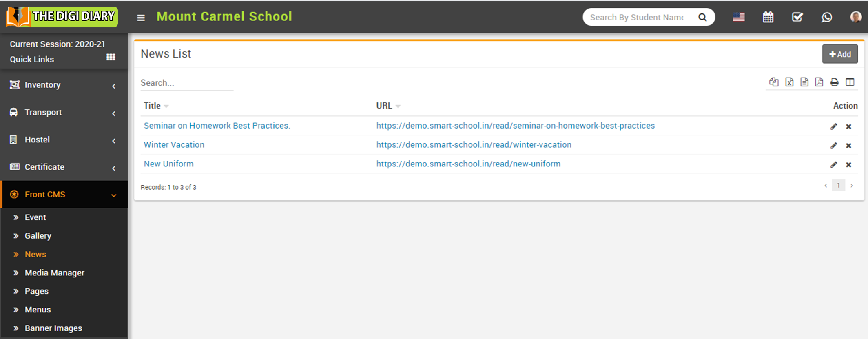Go to Banner Images page

pyautogui.click(x=53, y=328)
